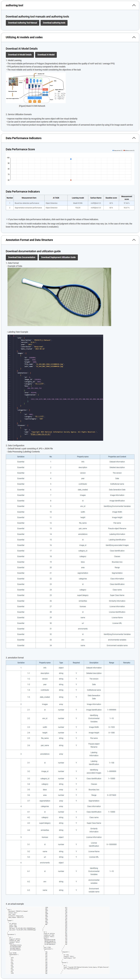Collapse the Data Performance Indicators panel

click(x=134, y=138)
